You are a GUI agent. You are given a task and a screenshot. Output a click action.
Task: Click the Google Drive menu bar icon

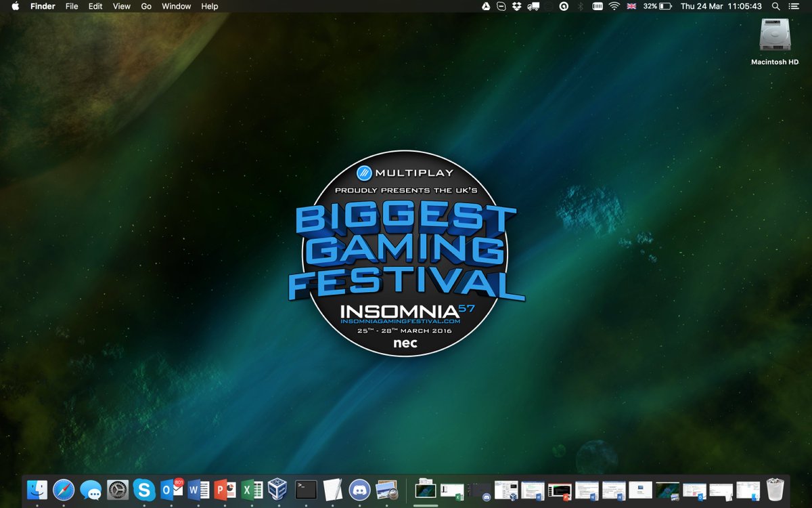point(486,6)
